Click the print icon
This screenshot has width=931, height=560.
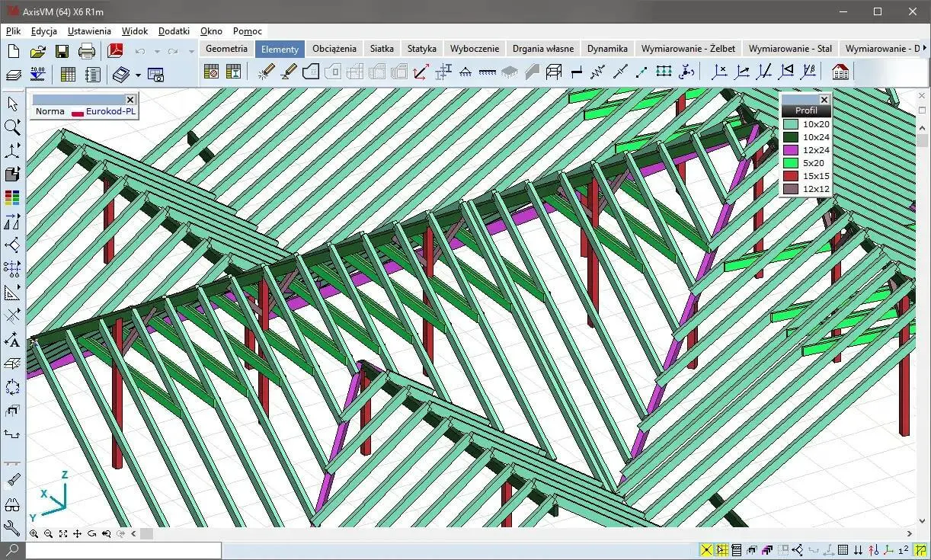point(87,51)
